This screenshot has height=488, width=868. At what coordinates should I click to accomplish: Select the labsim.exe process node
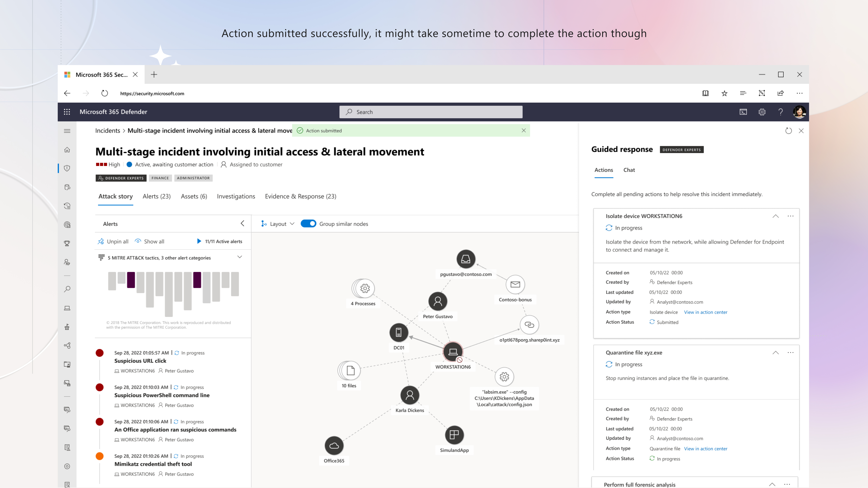point(504,377)
